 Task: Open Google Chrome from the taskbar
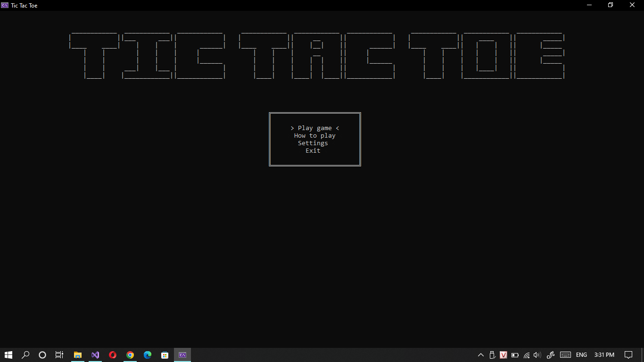coord(130,355)
